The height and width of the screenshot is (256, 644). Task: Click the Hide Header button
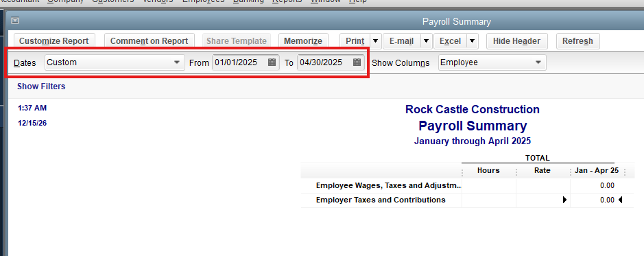(516, 41)
